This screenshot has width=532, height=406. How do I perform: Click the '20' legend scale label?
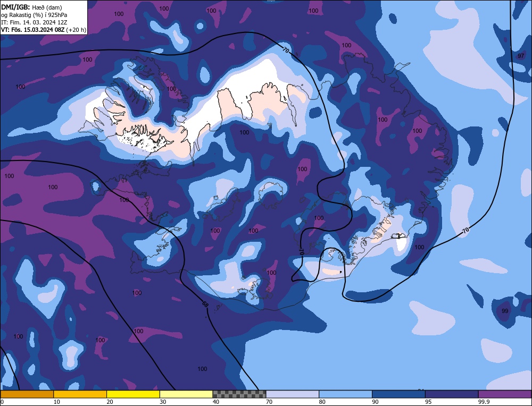click(x=110, y=402)
